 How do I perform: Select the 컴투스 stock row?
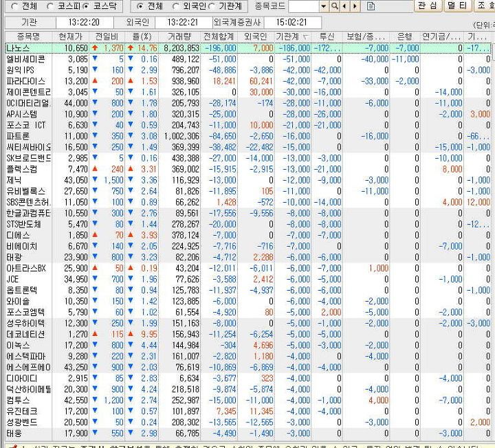248,401
